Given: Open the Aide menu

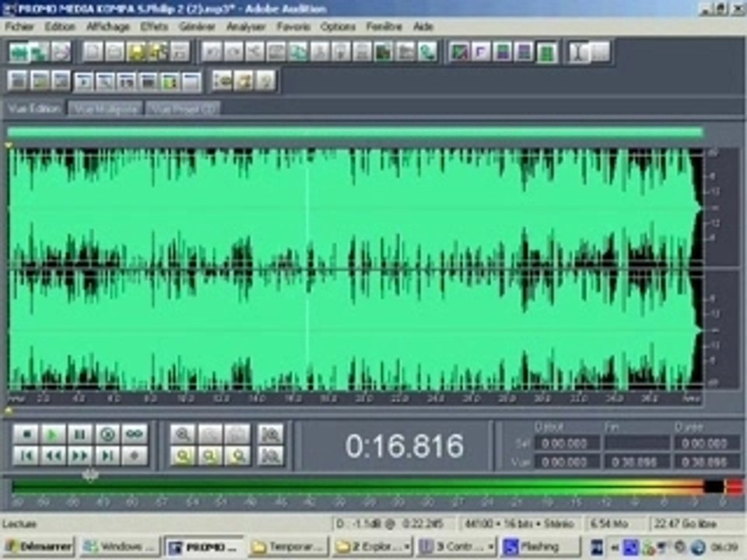Looking at the screenshot, I should pos(423,26).
